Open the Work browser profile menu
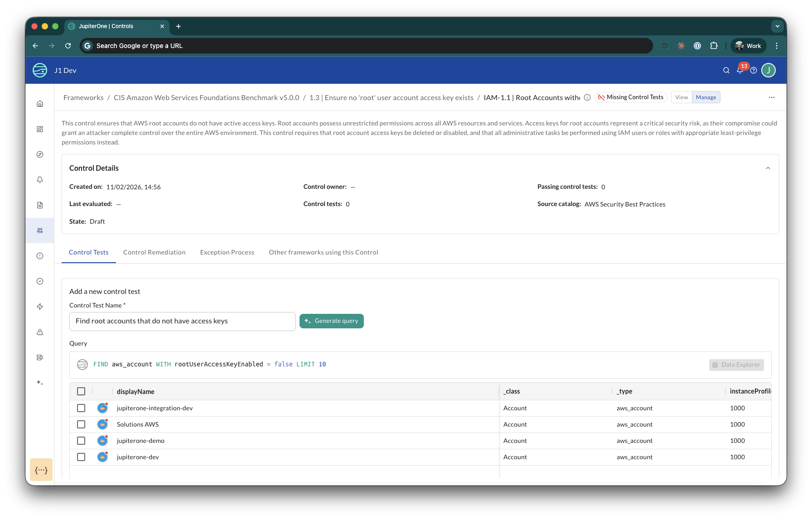This screenshot has width=812, height=519. pyautogui.click(x=748, y=46)
